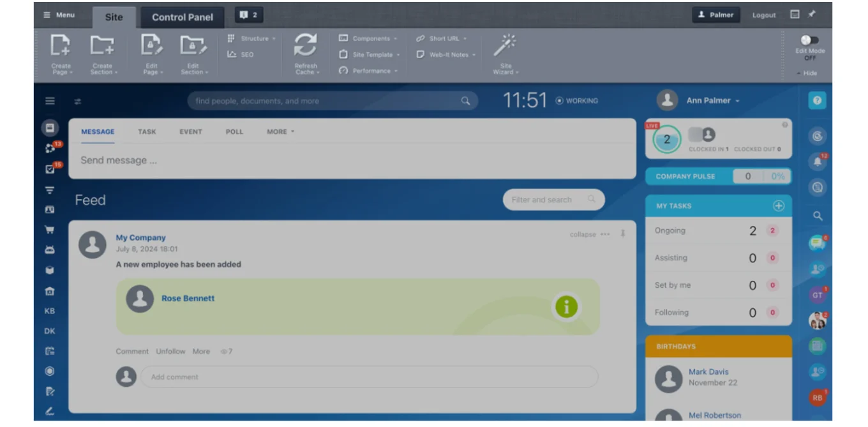This screenshot has height=427, width=868.
Task: Toggle Edit Mode switch
Action: pyautogui.click(x=809, y=40)
